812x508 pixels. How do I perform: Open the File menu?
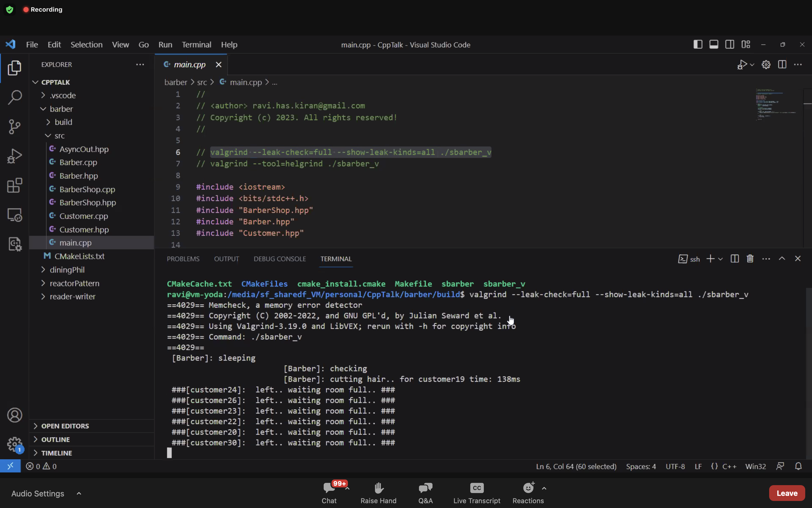[x=32, y=44]
